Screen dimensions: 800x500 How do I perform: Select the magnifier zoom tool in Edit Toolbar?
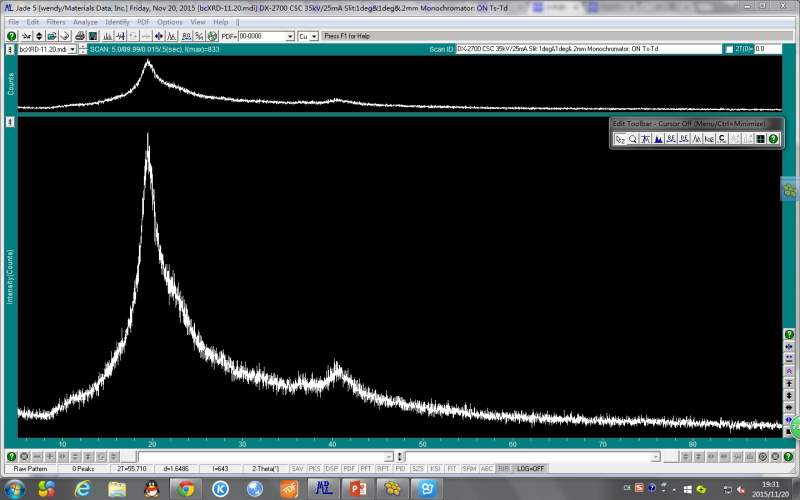tap(633, 139)
